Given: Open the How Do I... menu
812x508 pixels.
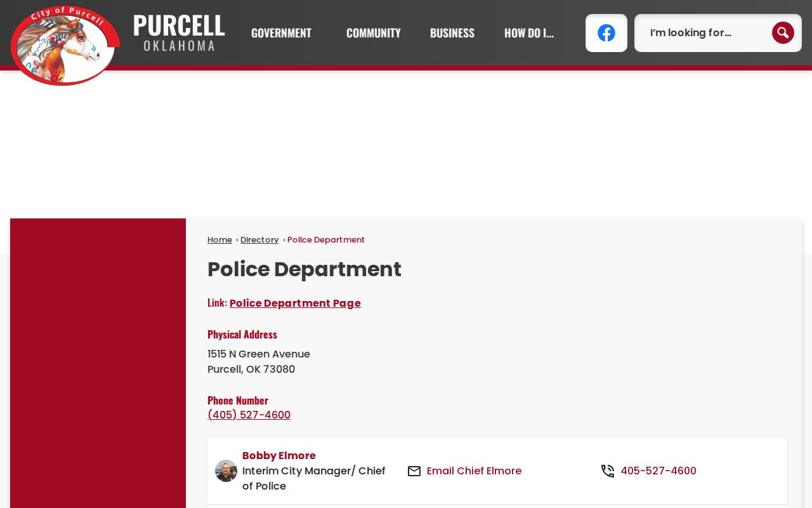Looking at the screenshot, I should pyautogui.click(x=529, y=33).
